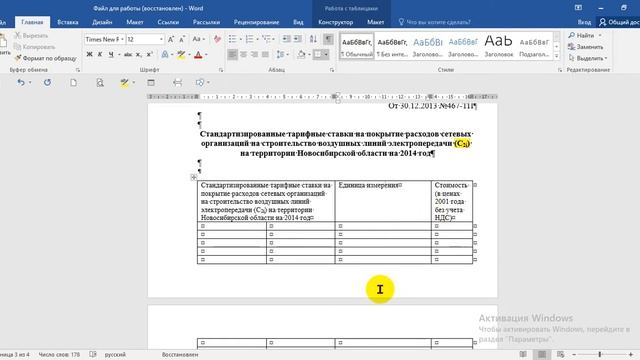Justify the paragraph text
The width and height of the screenshot is (640, 360).
265,54
